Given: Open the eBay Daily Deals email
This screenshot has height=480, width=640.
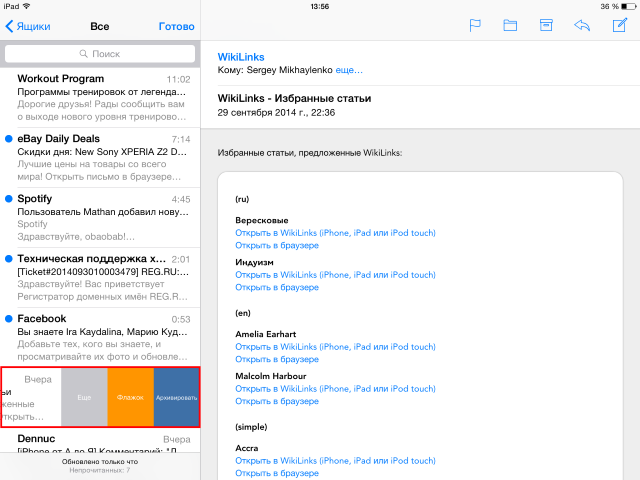Looking at the screenshot, I should (100, 158).
